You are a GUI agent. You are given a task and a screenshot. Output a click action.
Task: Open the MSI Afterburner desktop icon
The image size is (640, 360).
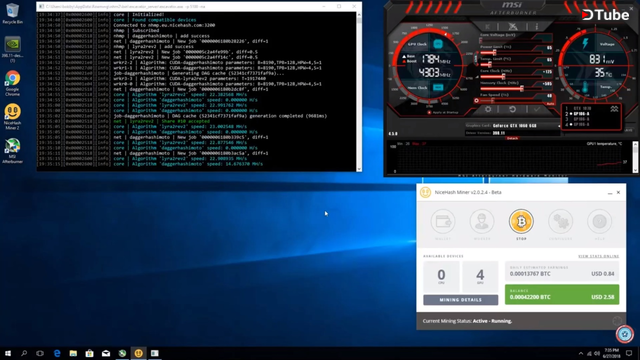(12, 151)
